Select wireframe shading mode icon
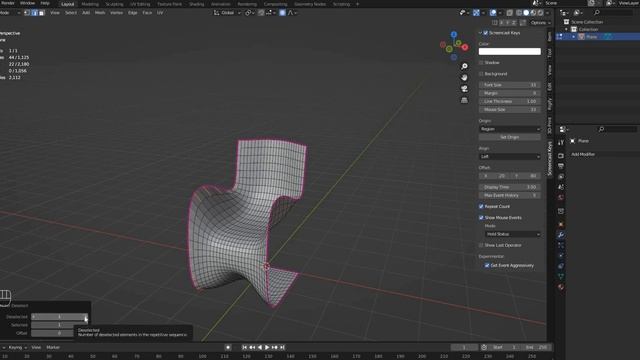 click(519, 13)
